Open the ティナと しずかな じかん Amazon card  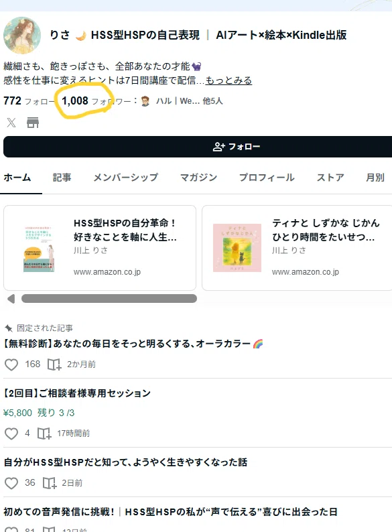(x=297, y=248)
